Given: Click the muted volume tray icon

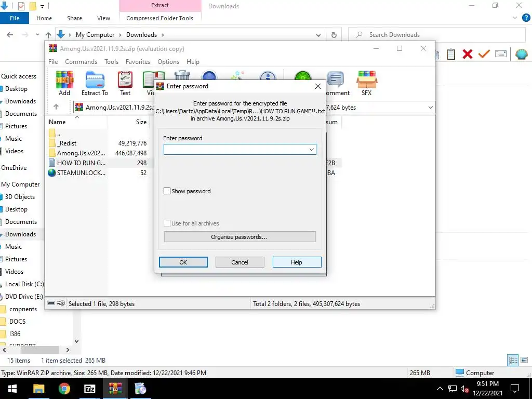Looking at the screenshot, I should point(465,389).
